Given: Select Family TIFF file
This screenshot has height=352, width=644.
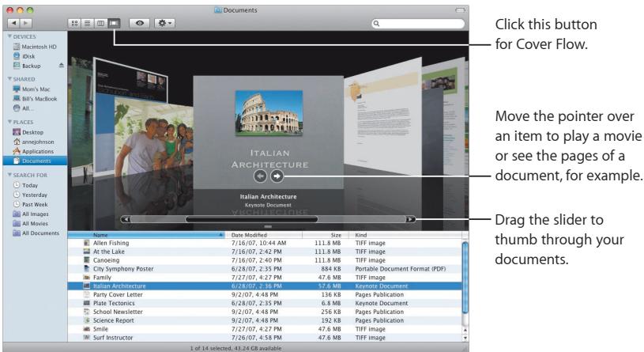Looking at the screenshot, I should pos(265,278).
